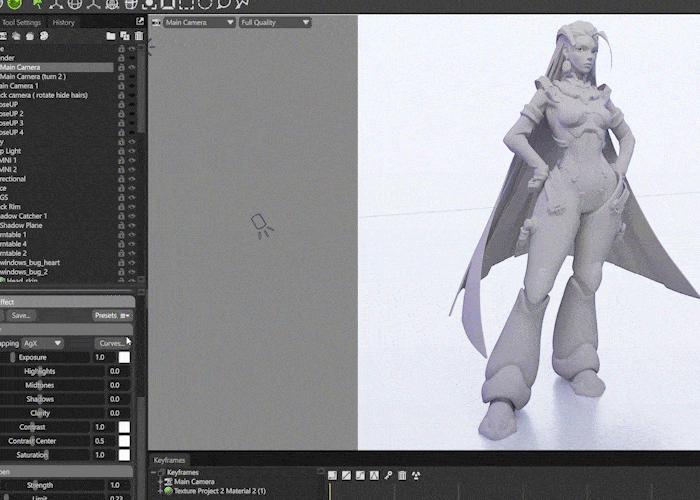The width and height of the screenshot is (700, 500).
Task: Click the Contrast white color swatch
Action: 124,427
